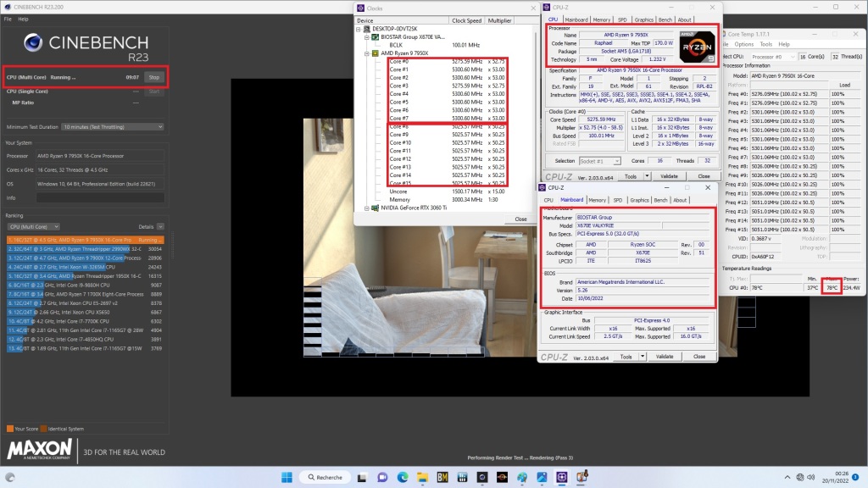This screenshot has height=488, width=868.
Task: Click the motherboard icon beside BIOSTAR Group
Action: [375, 37]
